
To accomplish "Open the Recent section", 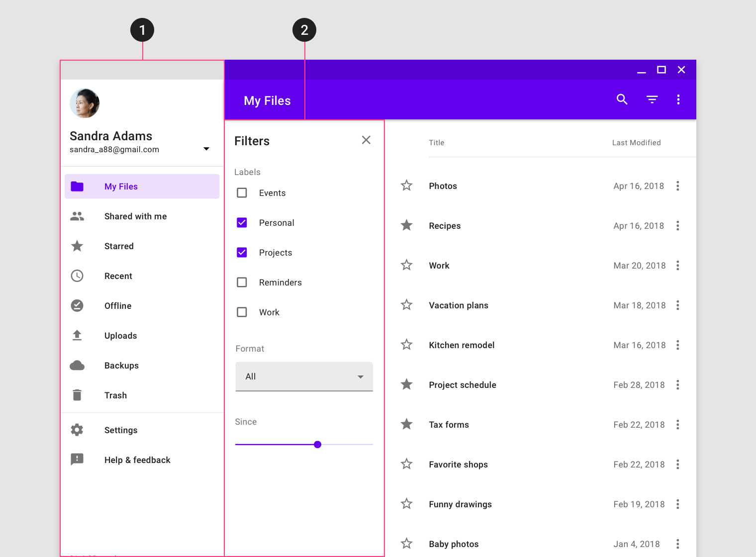I will tap(142, 276).
